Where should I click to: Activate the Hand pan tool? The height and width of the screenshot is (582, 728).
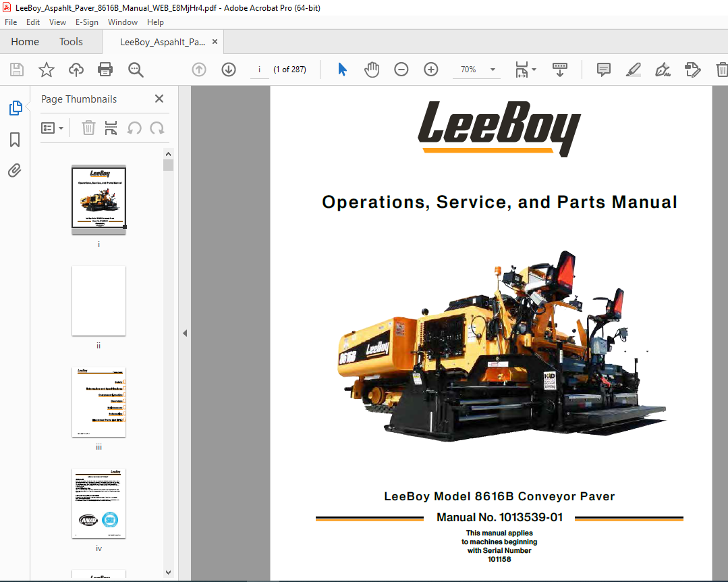[372, 70]
